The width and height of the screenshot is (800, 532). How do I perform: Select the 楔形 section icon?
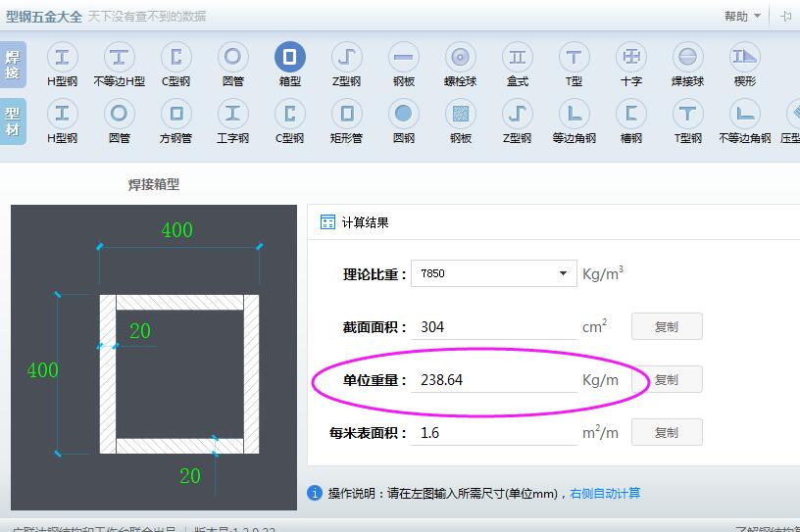point(745,57)
